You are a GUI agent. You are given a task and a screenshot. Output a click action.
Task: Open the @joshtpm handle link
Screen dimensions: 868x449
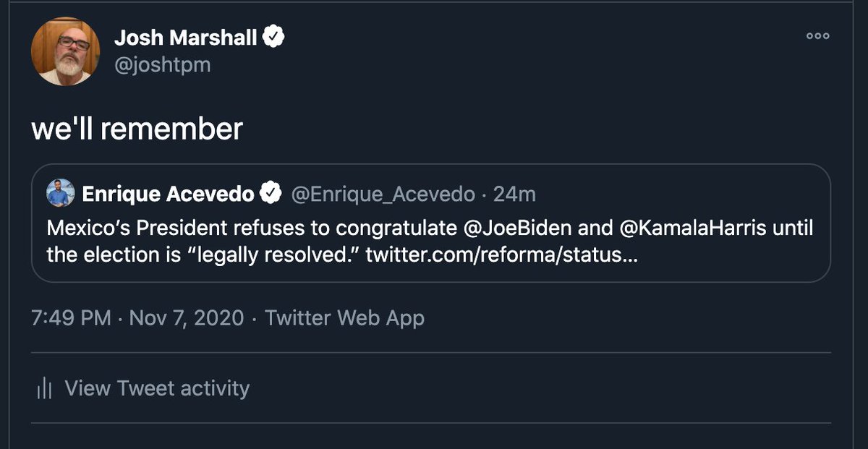162,65
